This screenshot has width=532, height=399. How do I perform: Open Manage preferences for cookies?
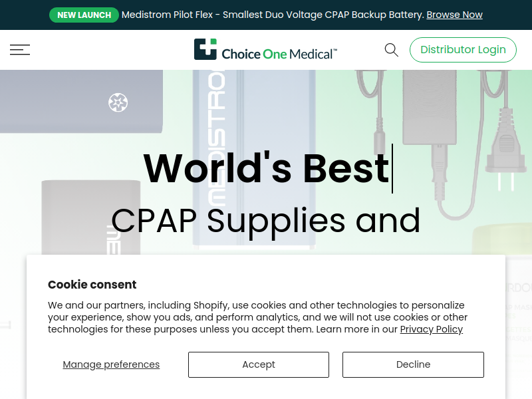point(111,364)
